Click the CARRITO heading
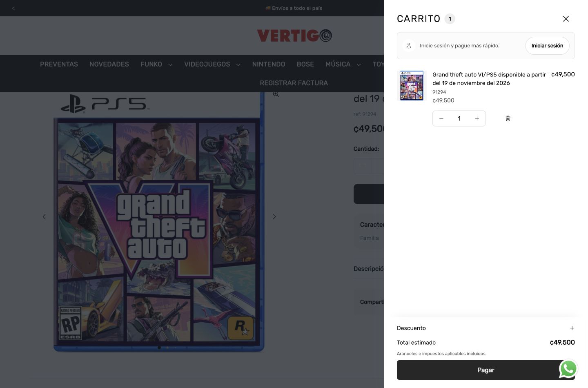This screenshot has width=588, height=388. (x=419, y=19)
